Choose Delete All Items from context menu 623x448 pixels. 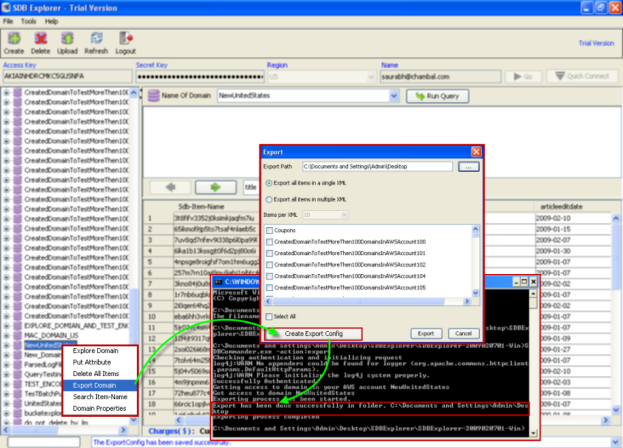(96, 374)
